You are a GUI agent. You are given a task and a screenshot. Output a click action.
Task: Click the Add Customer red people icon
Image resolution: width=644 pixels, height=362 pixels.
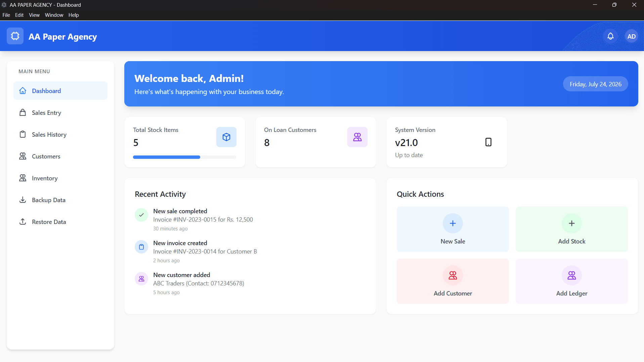point(453,275)
